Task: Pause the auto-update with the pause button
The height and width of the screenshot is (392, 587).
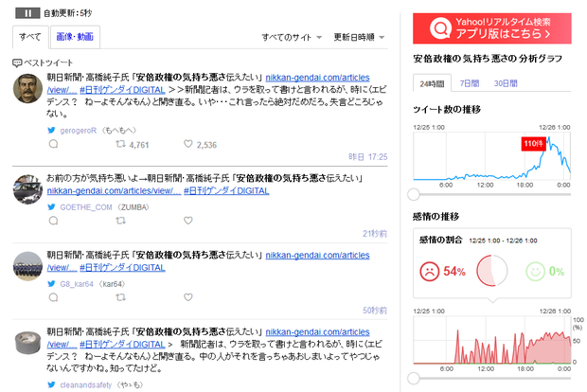Action: [x=27, y=13]
